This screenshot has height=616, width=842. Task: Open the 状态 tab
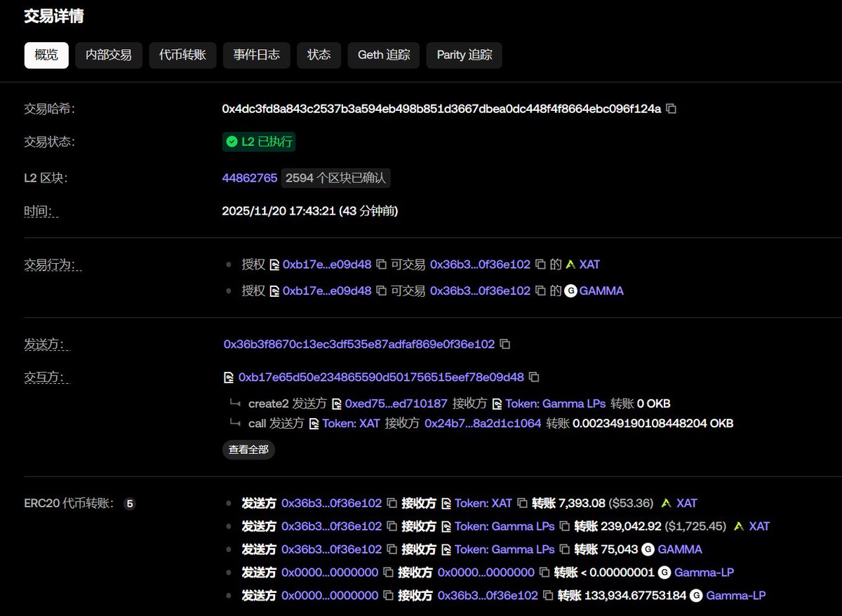point(319,55)
